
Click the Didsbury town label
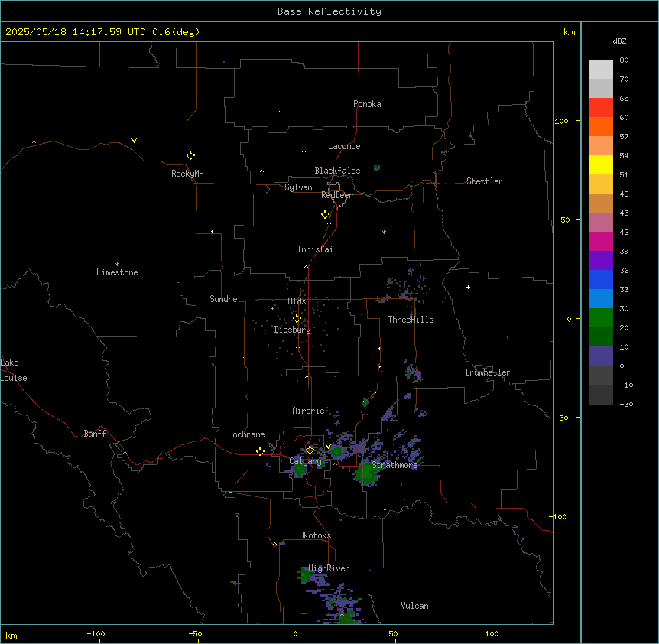pos(293,330)
